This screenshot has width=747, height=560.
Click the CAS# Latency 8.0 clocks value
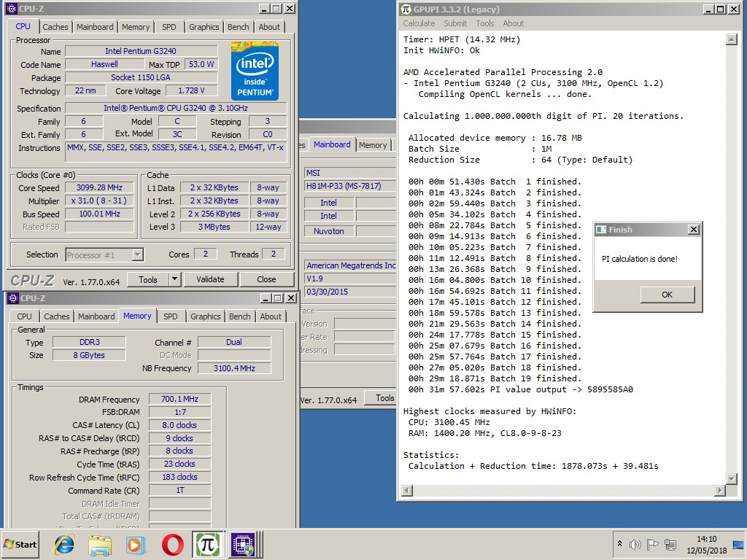coord(179,425)
